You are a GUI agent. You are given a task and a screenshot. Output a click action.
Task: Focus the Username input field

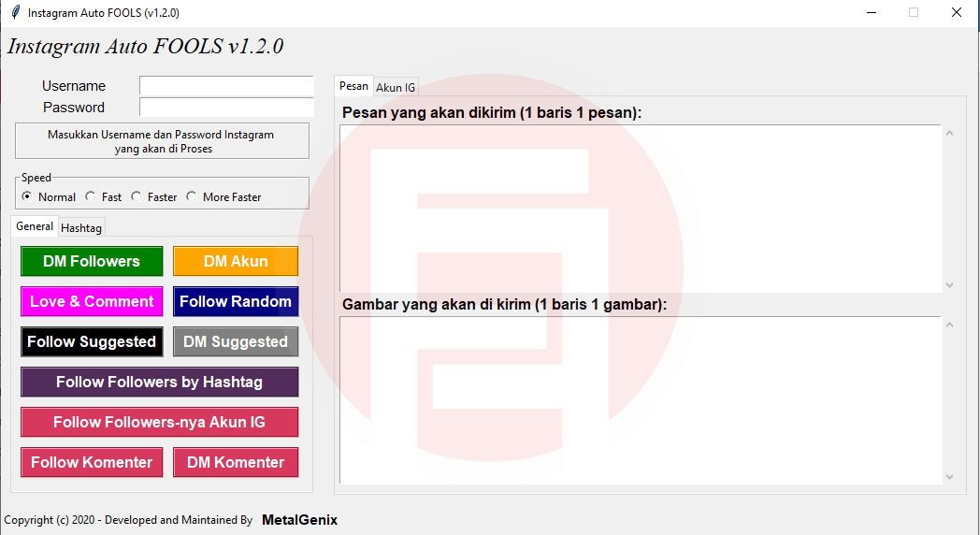pyautogui.click(x=226, y=86)
